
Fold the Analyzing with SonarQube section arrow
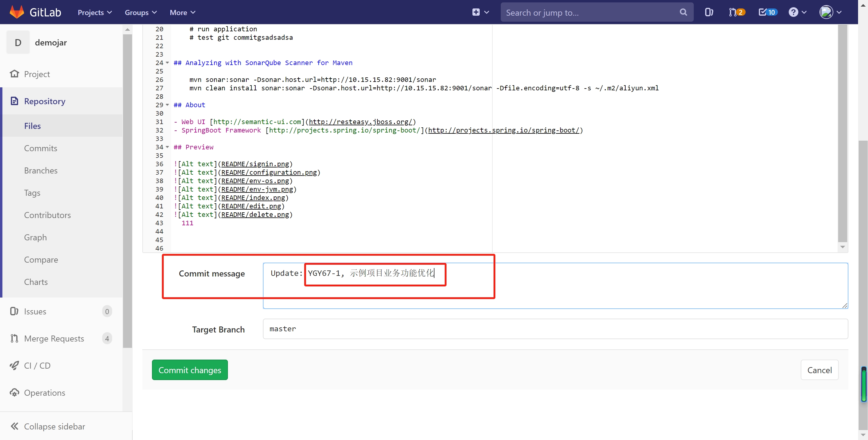click(x=167, y=63)
